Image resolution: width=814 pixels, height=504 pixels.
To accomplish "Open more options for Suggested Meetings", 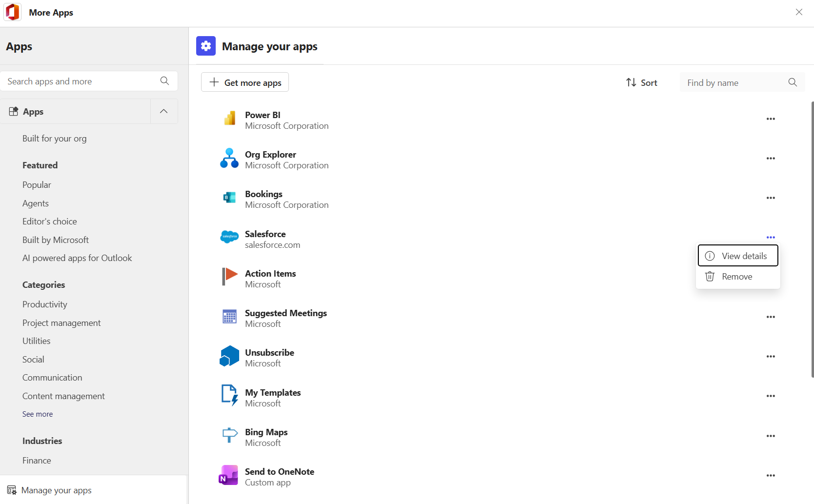I will 771,317.
